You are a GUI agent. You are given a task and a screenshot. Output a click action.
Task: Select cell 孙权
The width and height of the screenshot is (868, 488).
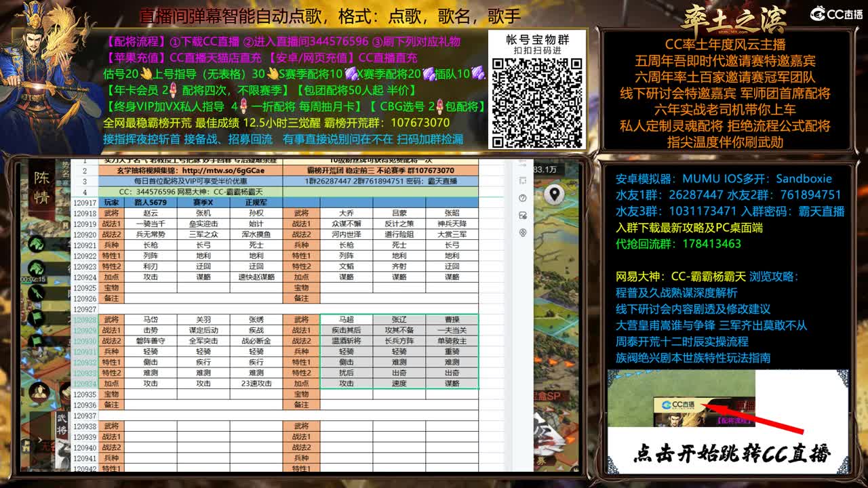(256, 213)
